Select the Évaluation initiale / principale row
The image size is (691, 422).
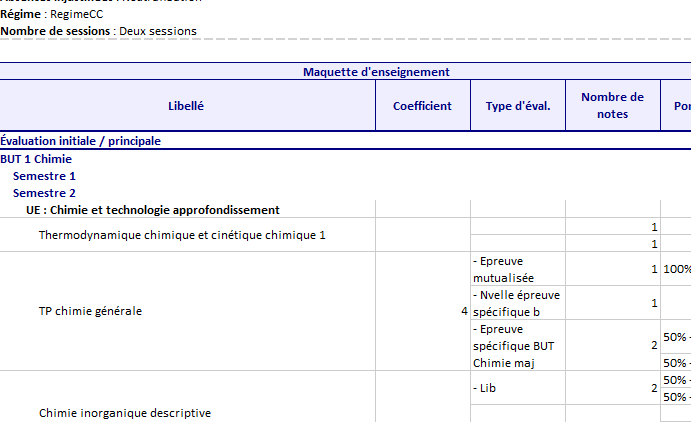pos(81,141)
